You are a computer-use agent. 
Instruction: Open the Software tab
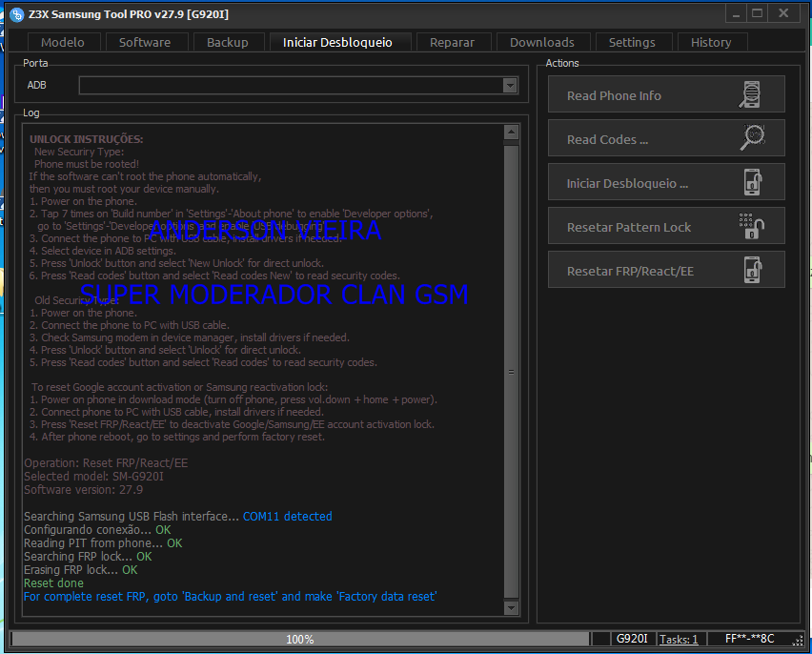click(145, 43)
